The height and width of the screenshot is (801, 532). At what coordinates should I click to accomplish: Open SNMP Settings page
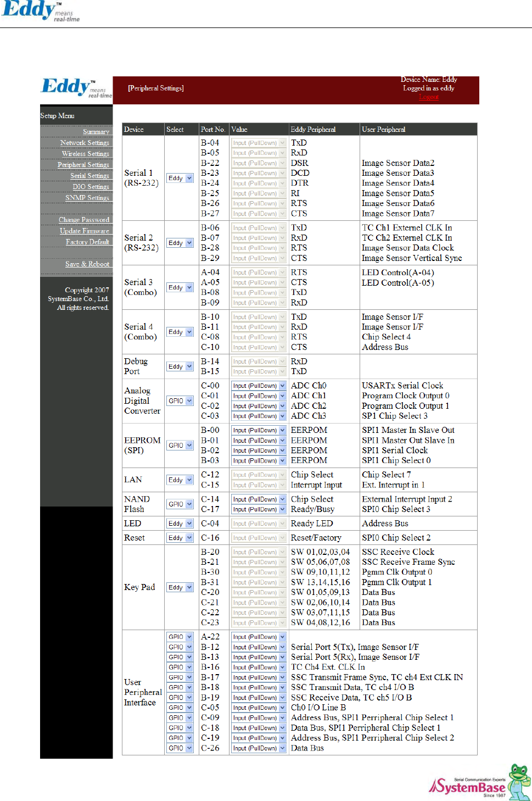coord(87,198)
